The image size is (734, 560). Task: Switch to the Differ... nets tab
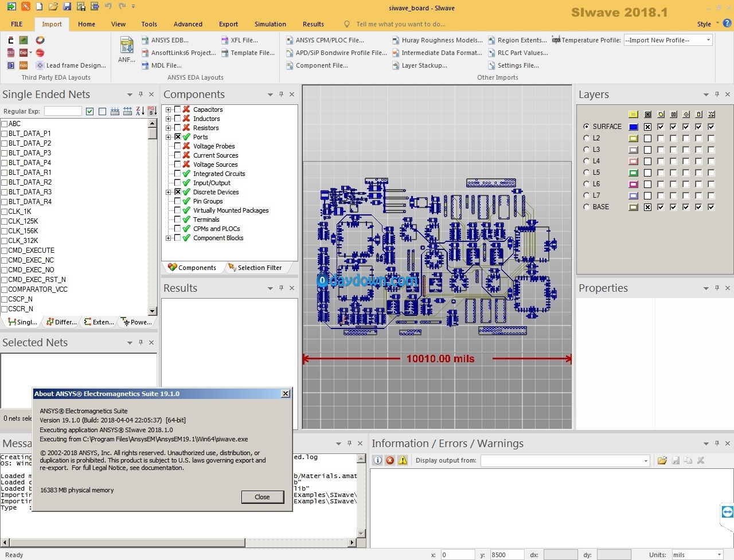click(x=61, y=322)
